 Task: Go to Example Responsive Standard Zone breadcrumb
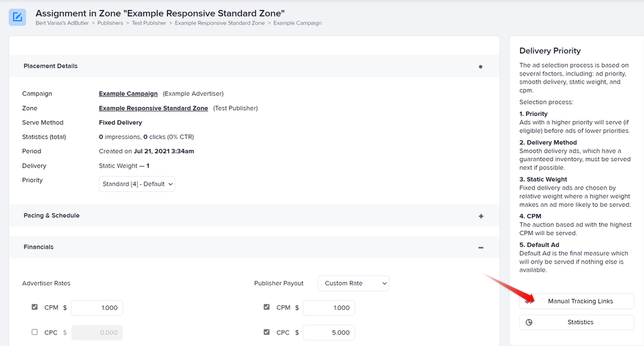[x=220, y=23]
